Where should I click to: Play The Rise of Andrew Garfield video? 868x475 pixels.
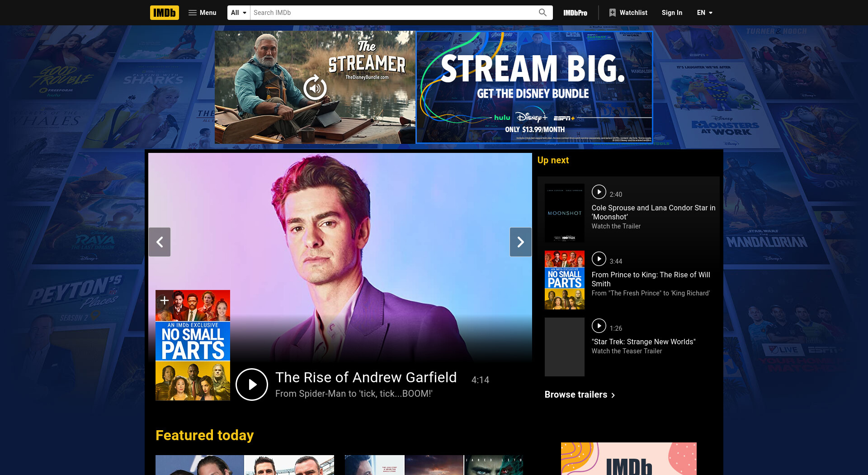(x=252, y=385)
